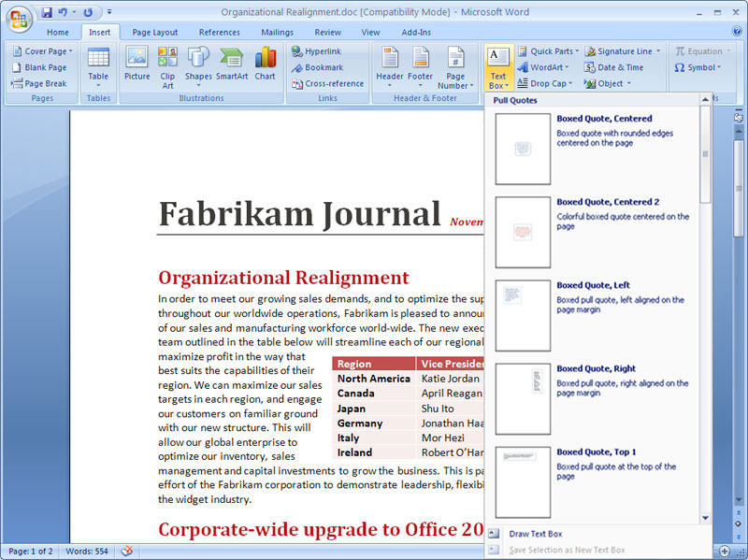Select Boxed Quote, Centered thumbnail
This screenshot has height=560, width=748.
pyautogui.click(x=523, y=149)
